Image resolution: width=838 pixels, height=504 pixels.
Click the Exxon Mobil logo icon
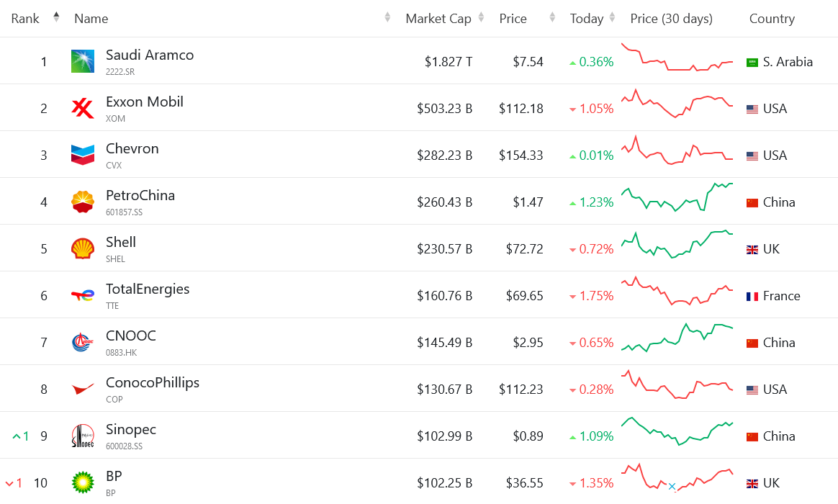coord(83,108)
